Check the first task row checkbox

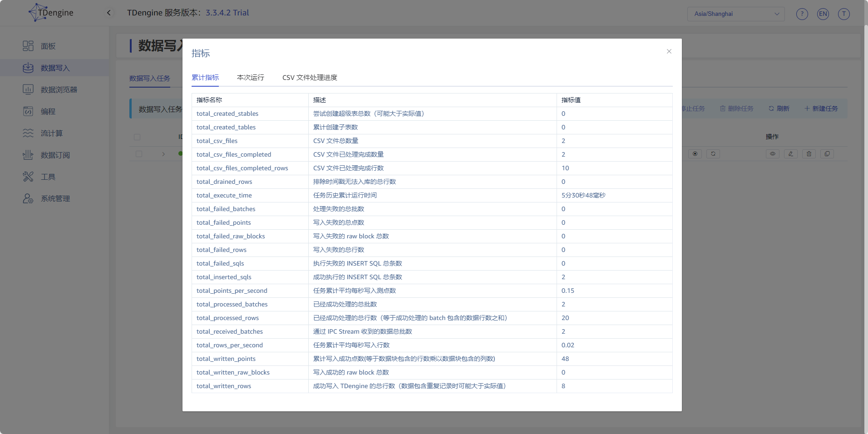tap(139, 154)
